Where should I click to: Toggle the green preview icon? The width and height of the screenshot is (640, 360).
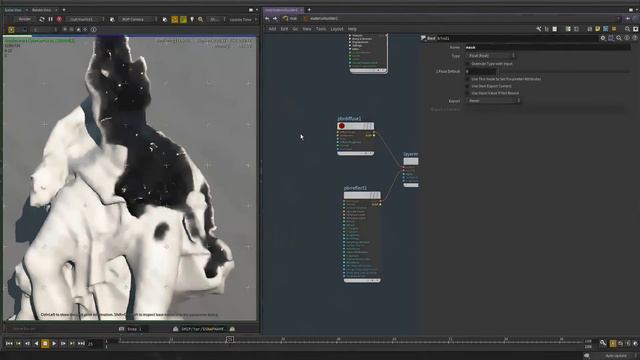(x=183, y=19)
